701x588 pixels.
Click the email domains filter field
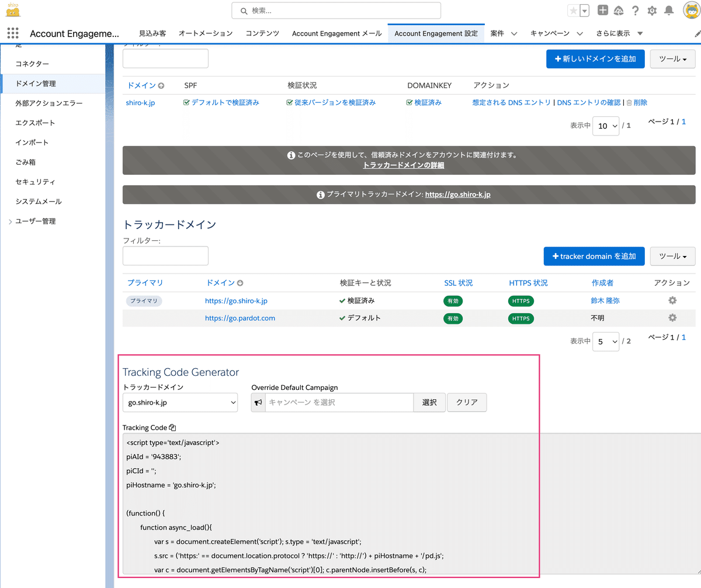pyautogui.click(x=165, y=58)
